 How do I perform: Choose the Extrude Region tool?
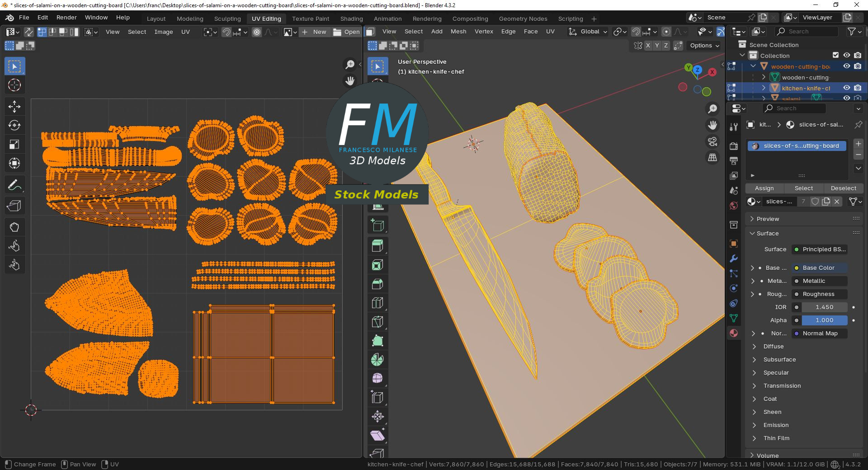(377, 246)
